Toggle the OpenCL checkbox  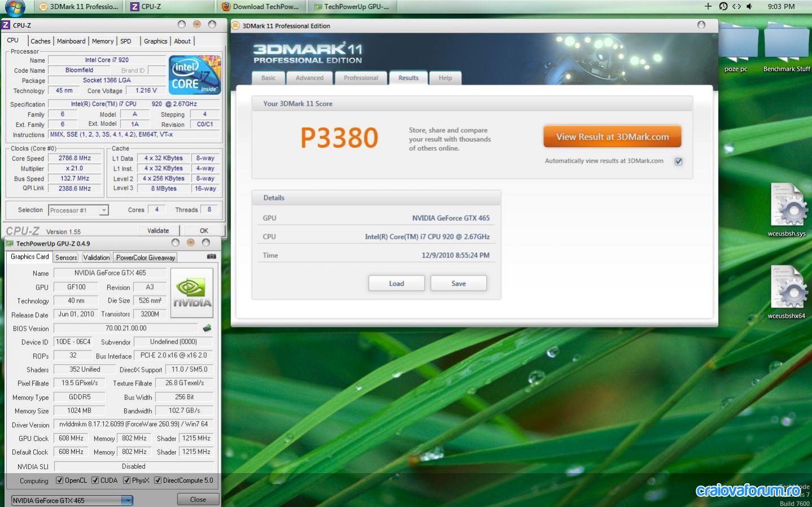point(59,480)
